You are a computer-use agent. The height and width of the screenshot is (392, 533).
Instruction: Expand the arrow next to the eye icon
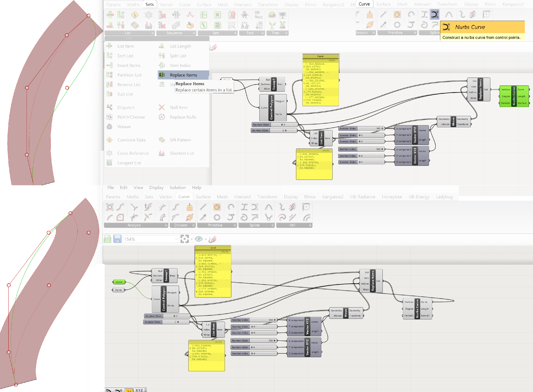(206, 239)
